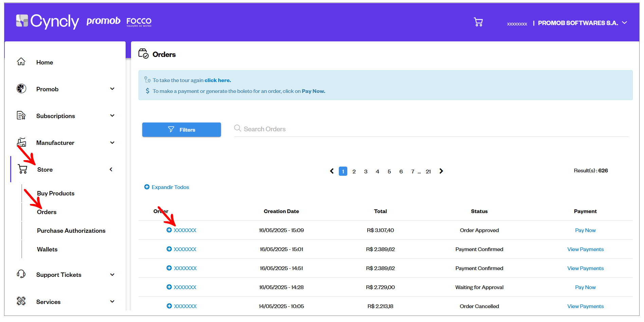Click the Store cart icon in sidebar
This screenshot has height=322, width=644.
[x=23, y=169]
